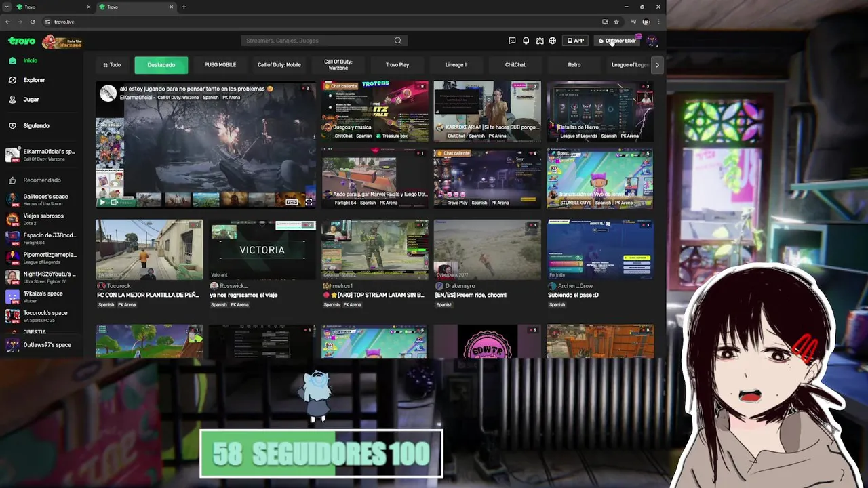Click the browser back arrow
Screen dimensions: 868x488
tap(7, 22)
